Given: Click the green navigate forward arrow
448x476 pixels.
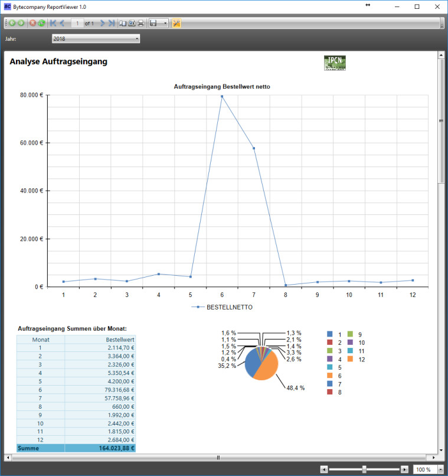Looking at the screenshot, I should click(21, 23).
